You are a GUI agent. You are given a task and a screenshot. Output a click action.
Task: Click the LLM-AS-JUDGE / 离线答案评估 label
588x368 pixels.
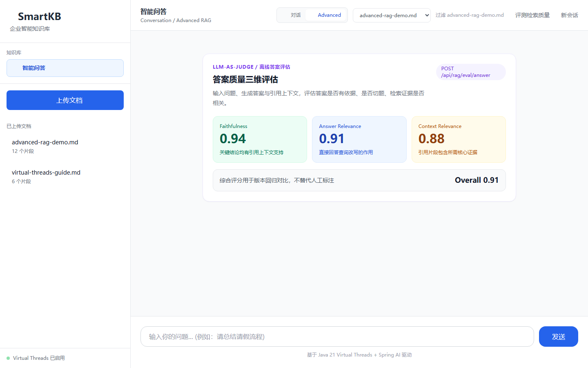[251, 67]
